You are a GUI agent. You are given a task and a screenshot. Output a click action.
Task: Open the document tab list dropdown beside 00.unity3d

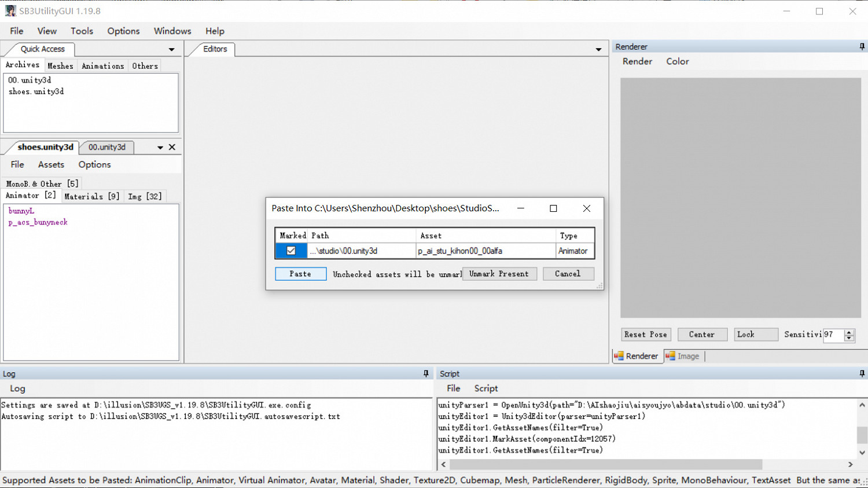[160, 148]
